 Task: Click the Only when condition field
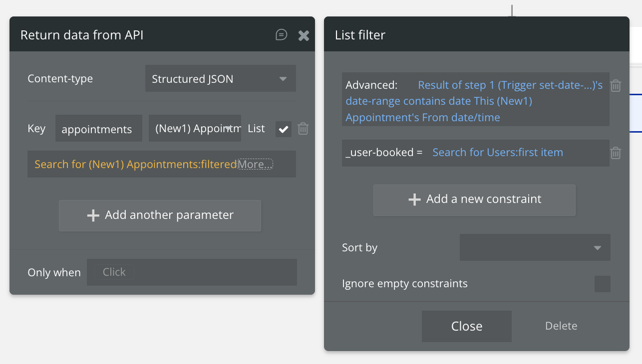point(192,272)
